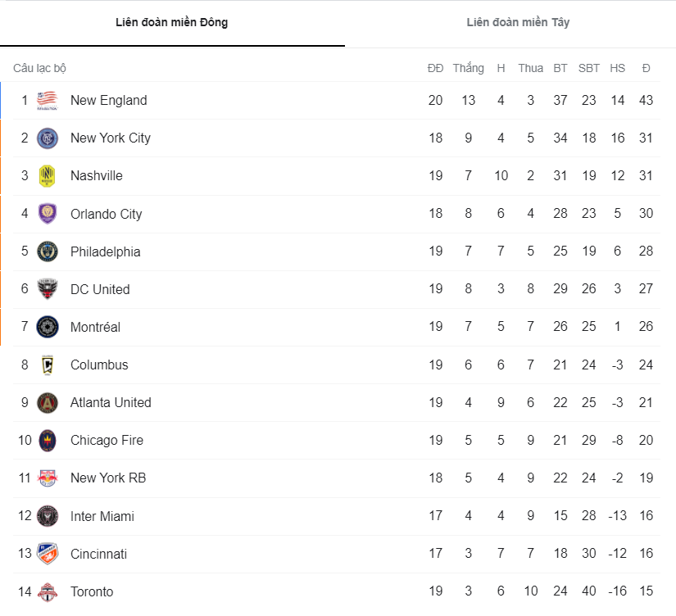This screenshot has width=676, height=616.
Task: Click the Toronto team badge
Action: point(48,591)
